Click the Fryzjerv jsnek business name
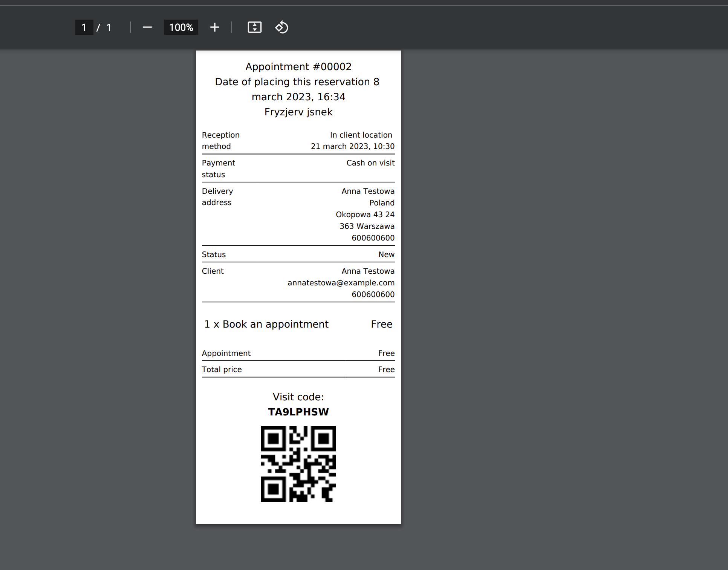 298,112
